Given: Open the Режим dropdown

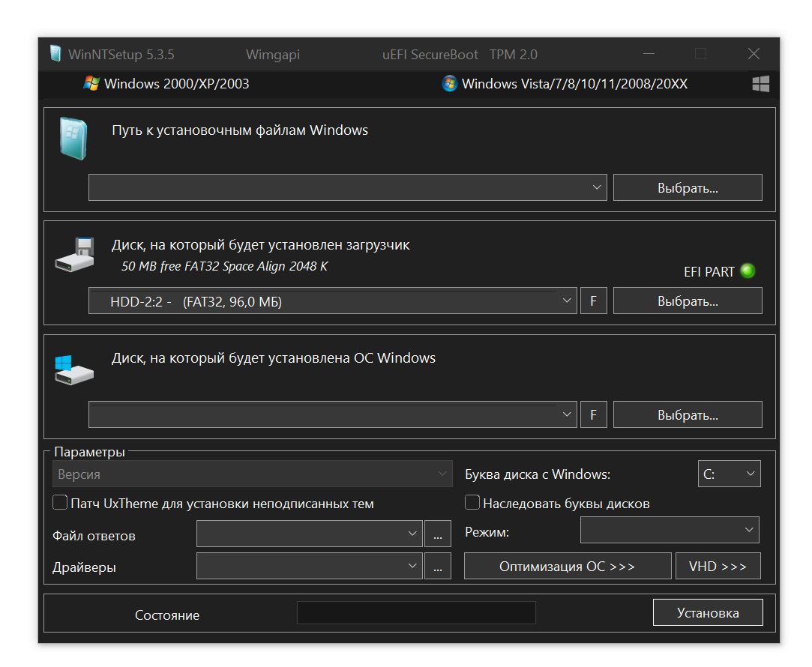Looking at the screenshot, I should [670, 530].
